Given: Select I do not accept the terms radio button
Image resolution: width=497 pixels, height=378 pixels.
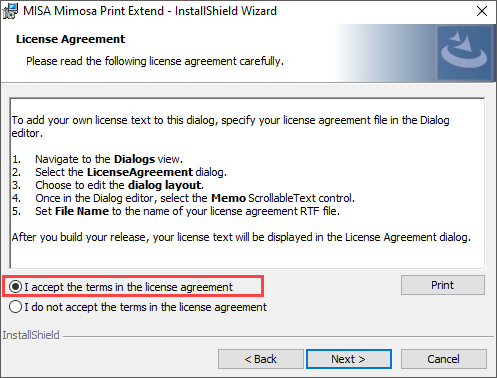Looking at the screenshot, I should (16, 307).
